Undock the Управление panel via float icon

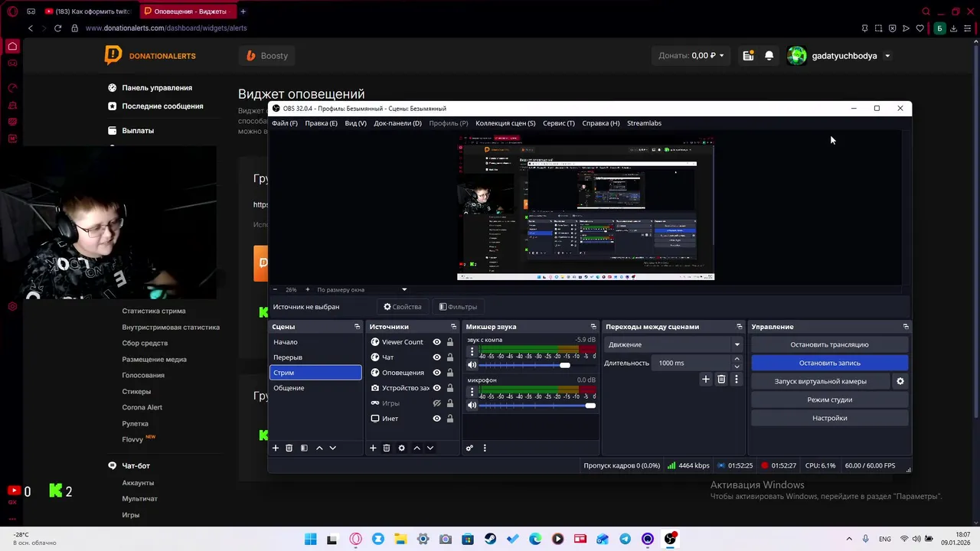pyautogui.click(x=906, y=327)
